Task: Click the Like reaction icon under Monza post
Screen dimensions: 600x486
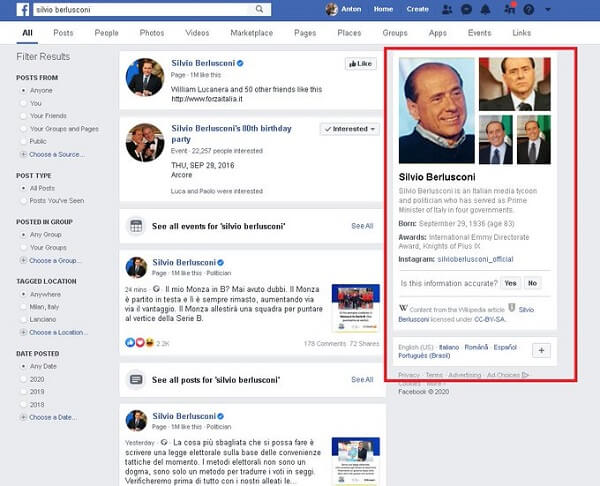Action: [x=130, y=342]
